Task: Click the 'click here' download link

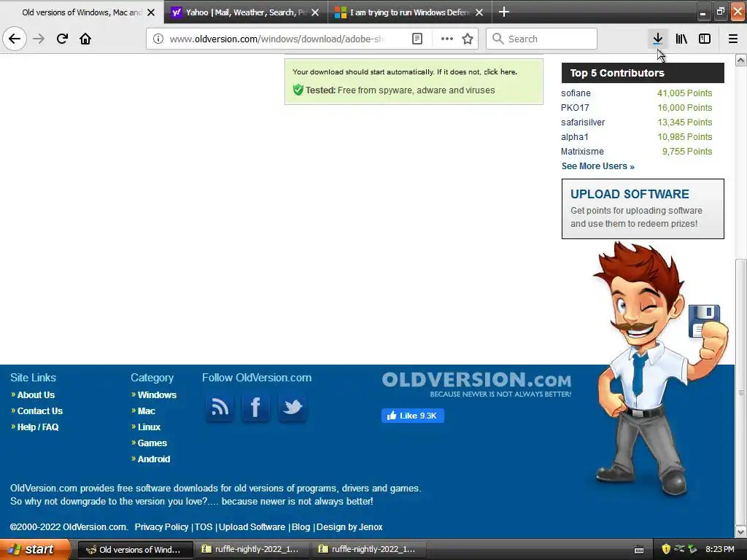Action: (500, 72)
